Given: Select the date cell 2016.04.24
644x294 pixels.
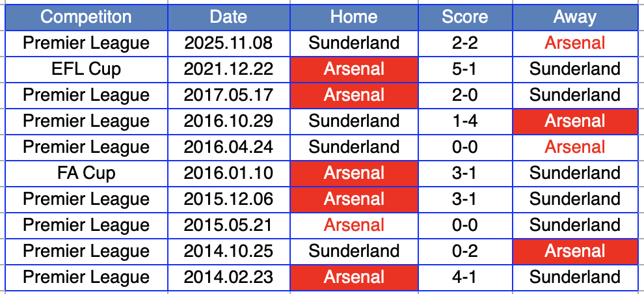Looking at the screenshot, I should click(x=228, y=147).
